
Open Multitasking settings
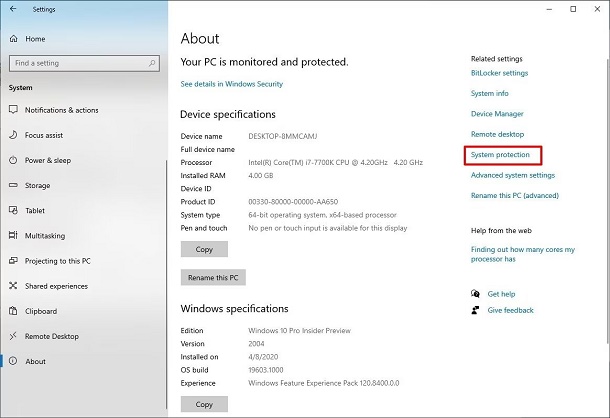(45, 236)
